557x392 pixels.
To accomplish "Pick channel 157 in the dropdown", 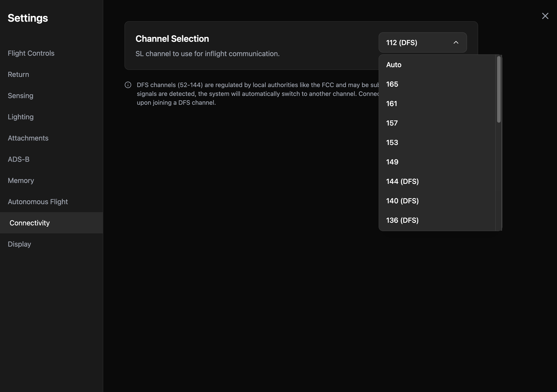I will [437, 123].
